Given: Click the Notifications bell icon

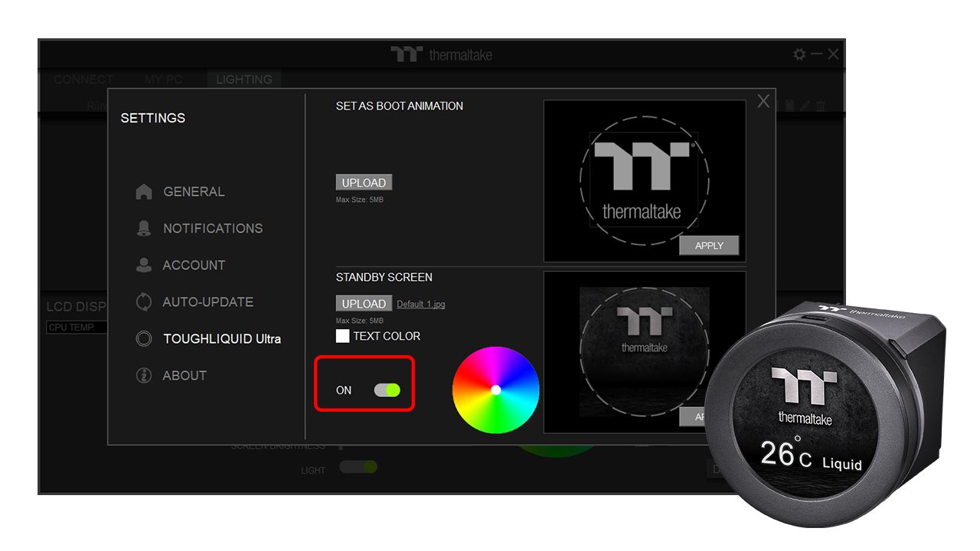Looking at the screenshot, I should pyautogui.click(x=143, y=229).
